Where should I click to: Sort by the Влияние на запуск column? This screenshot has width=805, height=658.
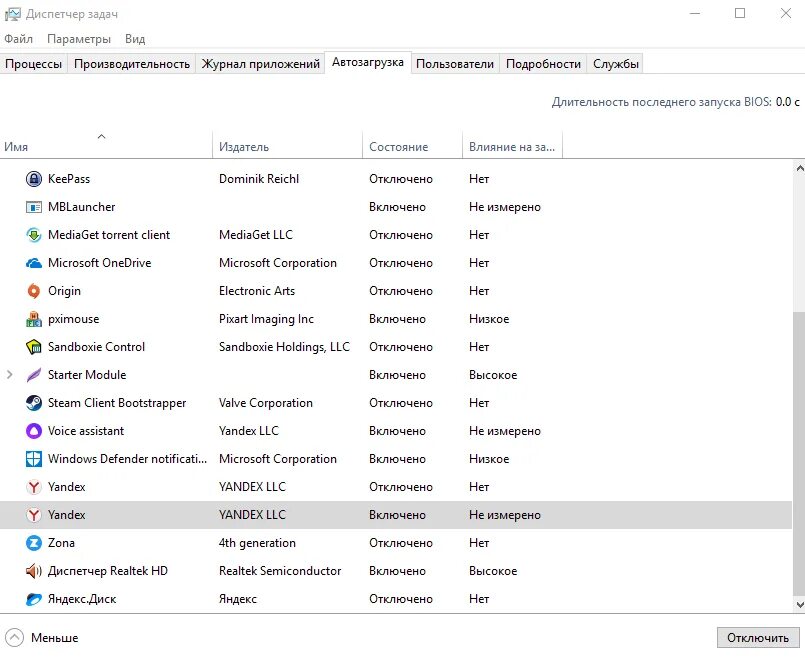[512, 145]
